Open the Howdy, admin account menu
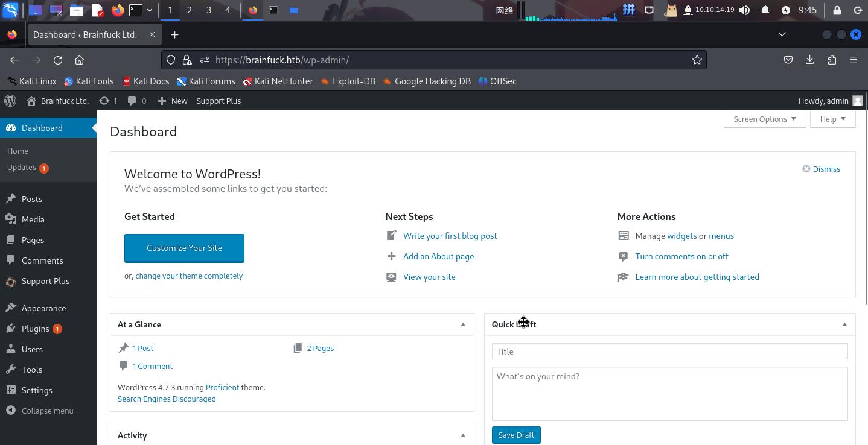The width and height of the screenshot is (868, 445). click(831, 101)
